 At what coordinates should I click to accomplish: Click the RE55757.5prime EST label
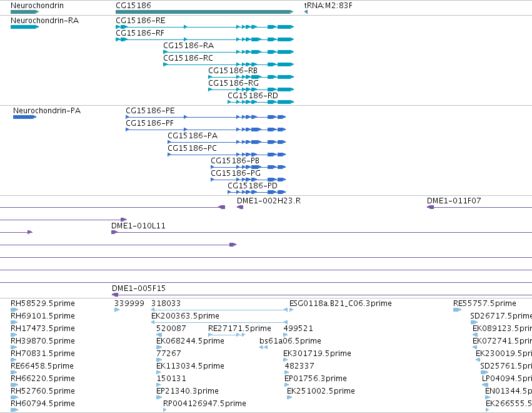(x=485, y=303)
